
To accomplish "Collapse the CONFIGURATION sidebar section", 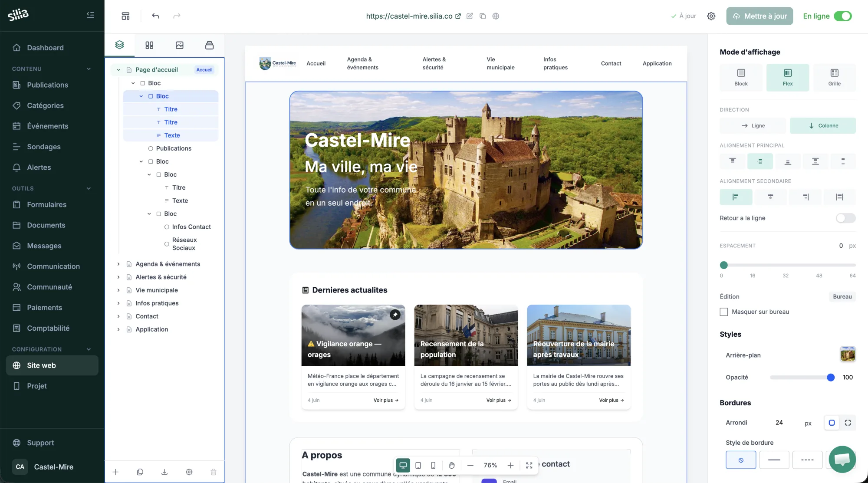I will [x=89, y=349].
